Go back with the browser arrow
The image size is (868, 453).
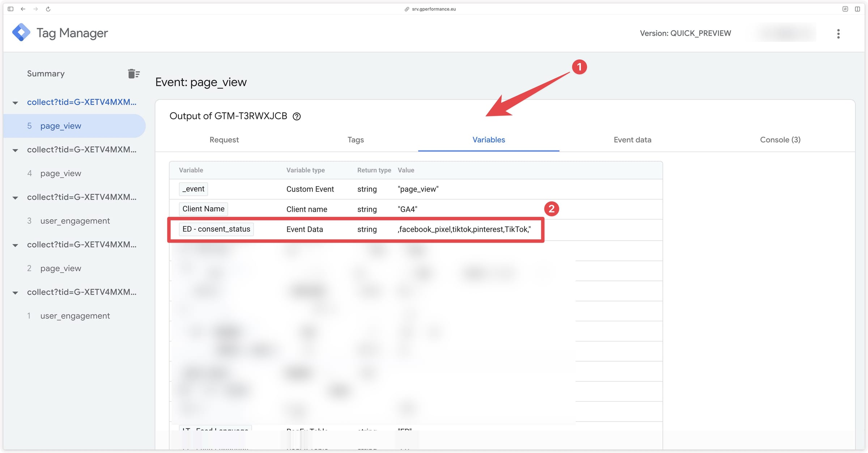click(x=23, y=9)
